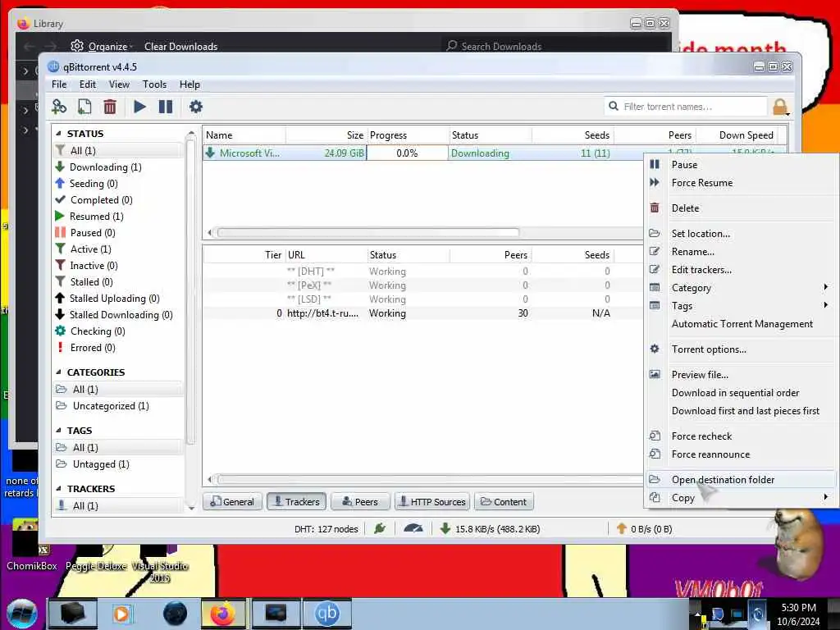
Task: Toggle Download in sequential order
Action: (741, 393)
